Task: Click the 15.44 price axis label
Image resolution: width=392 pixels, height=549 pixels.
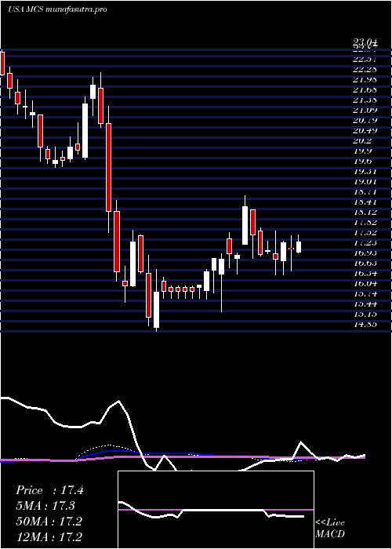Action: pyautogui.click(x=365, y=304)
